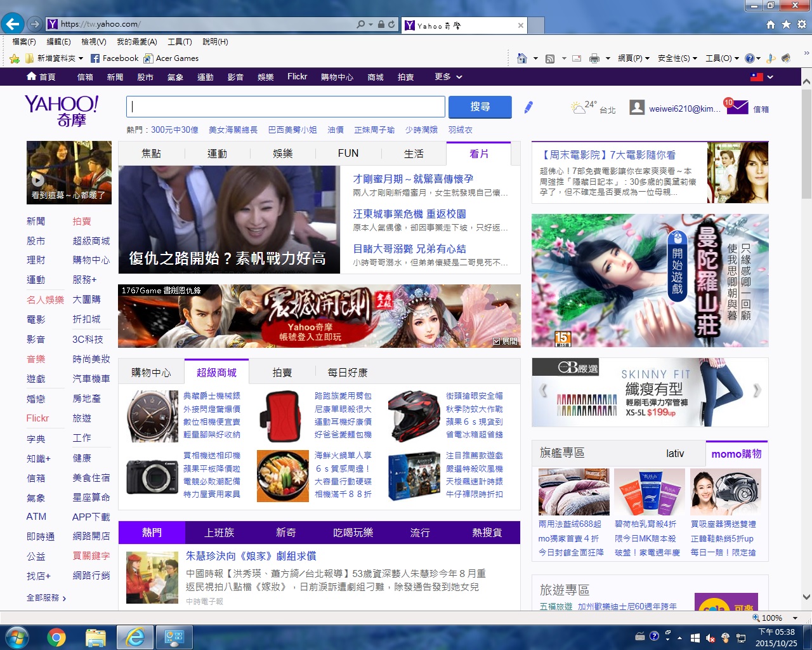The width and height of the screenshot is (812, 650).
Task: Click the watch product thumbnail in 超級商城
Action: [x=152, y=416]
